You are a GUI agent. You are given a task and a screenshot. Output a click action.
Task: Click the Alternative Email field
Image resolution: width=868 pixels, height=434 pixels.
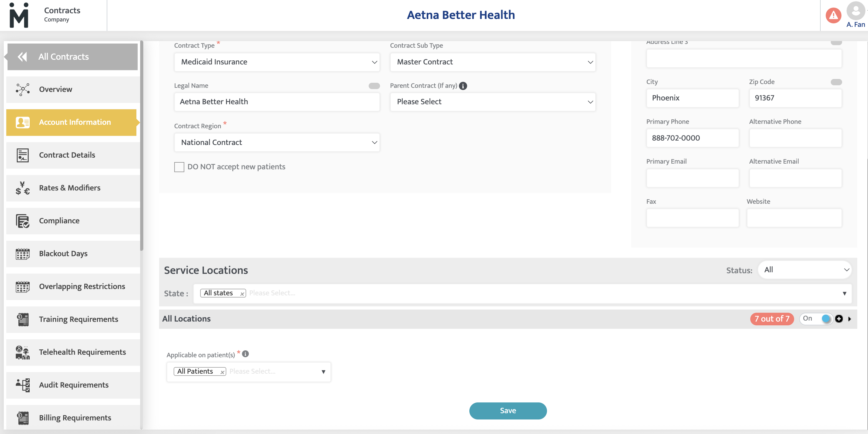tap(795, 178)
